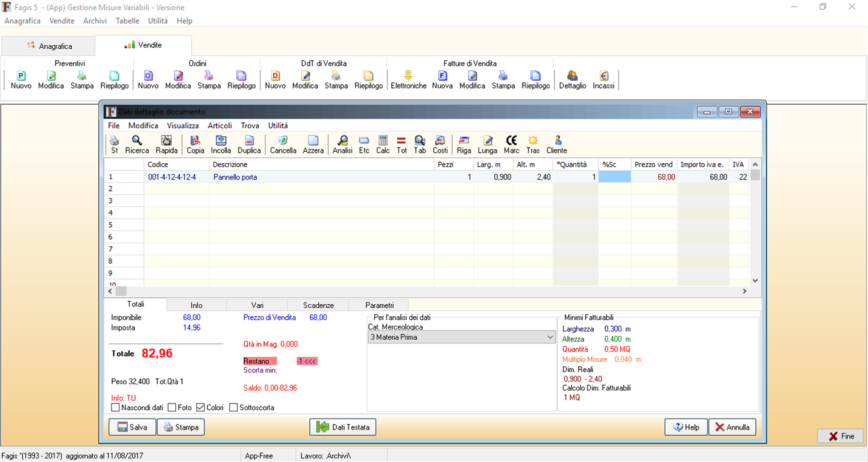Click the Tot totals icon
The image size is (868, 462).
(402, 145)
